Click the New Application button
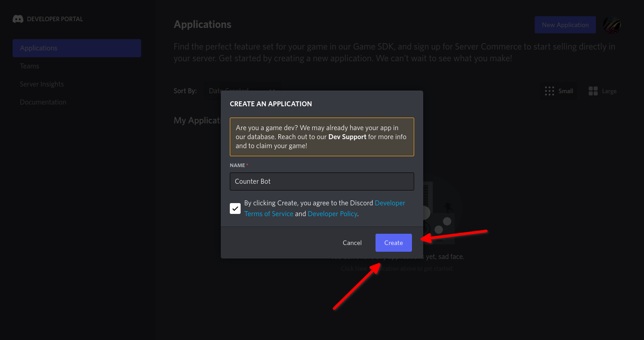 (x=565, y=25)
